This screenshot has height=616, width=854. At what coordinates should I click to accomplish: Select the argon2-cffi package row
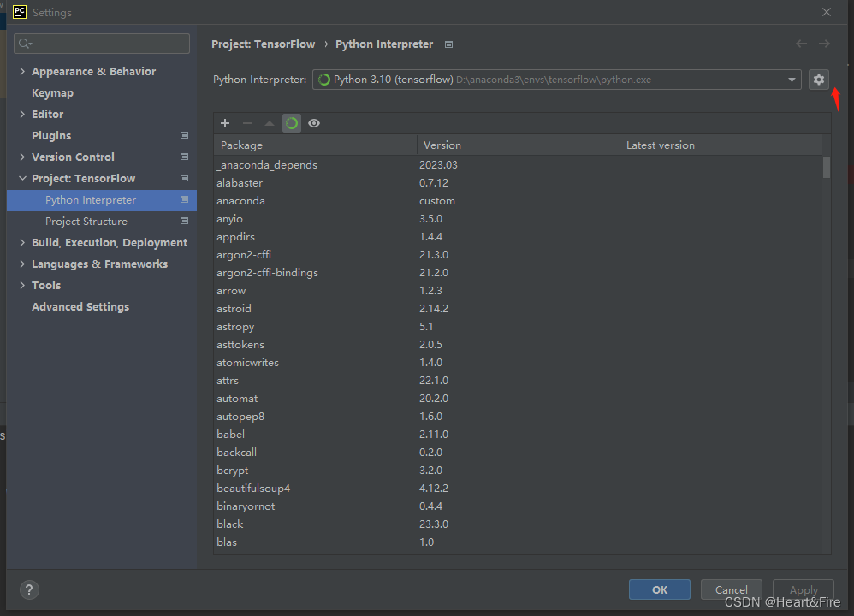[518, 254]
